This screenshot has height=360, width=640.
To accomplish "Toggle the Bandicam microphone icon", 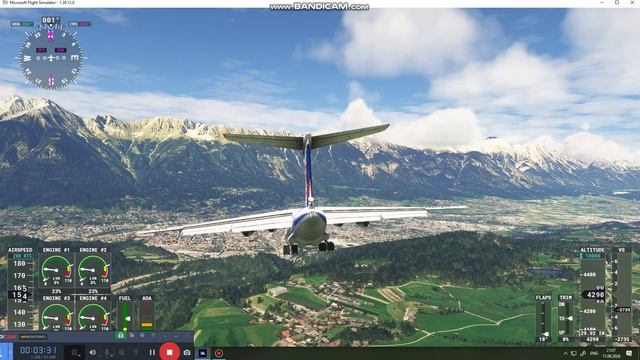I will pos(107,352).
